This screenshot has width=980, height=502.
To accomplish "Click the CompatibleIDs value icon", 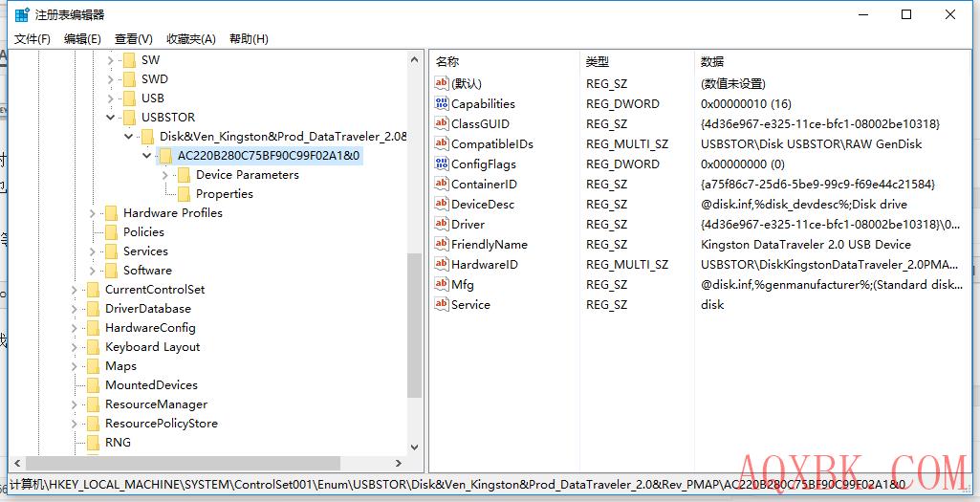I will (x=442, y=143).
